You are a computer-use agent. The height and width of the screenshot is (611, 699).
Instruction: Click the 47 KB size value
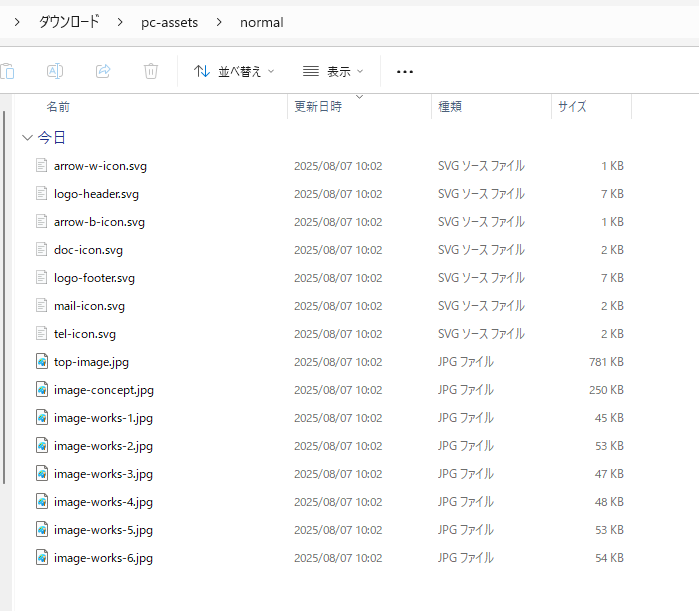coord(609,474)
